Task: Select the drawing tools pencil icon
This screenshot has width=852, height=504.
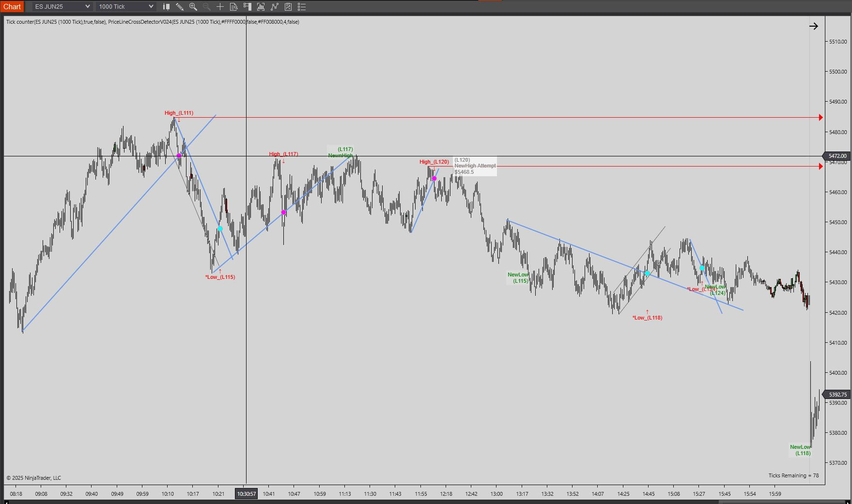Action: click(180, 7)
